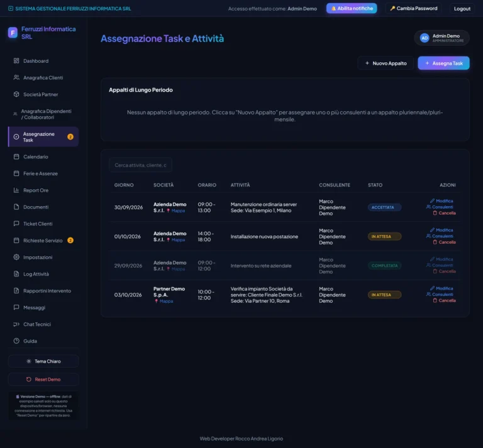Open Mappa link for 01/10/2026 row
The width and height of the screenshot is (483, 448).
(x=178, y=239)
